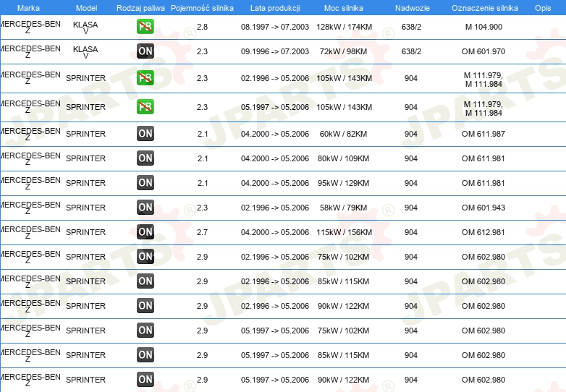The height and width of the screenshot is (392, 566).
Task: Click the Nadwozie column header
Action: [413, 8]
